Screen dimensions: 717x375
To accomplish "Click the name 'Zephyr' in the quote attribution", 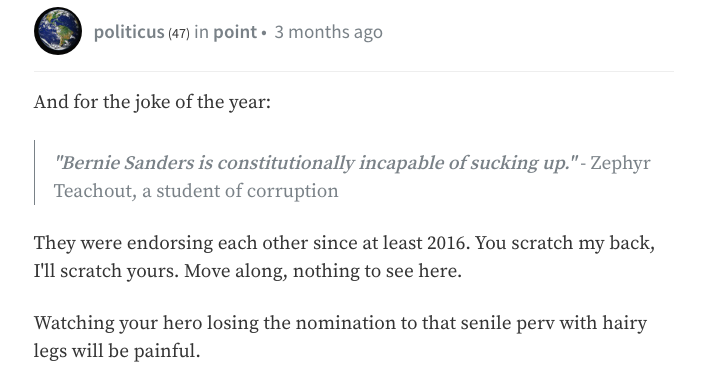I will pyautogui.click(x=620, y=163).
